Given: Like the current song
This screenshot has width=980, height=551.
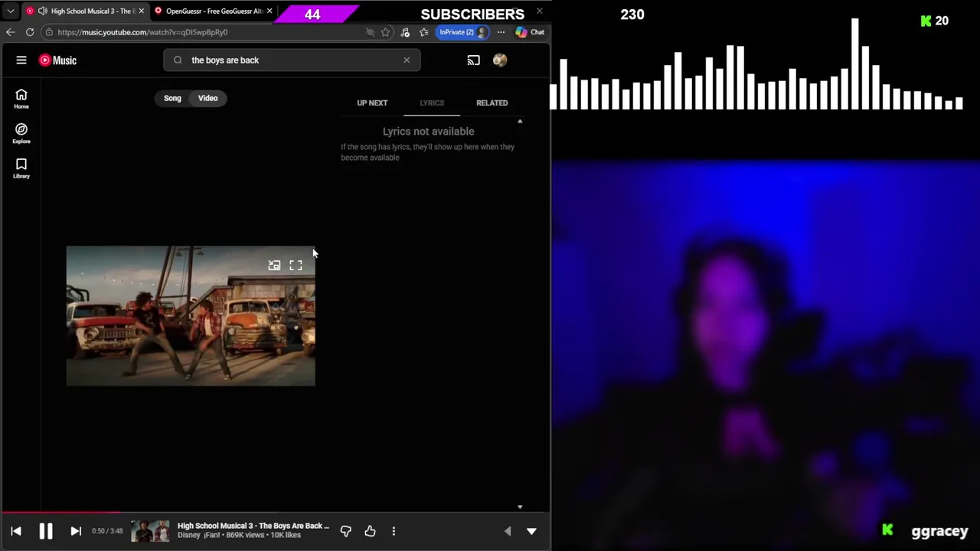Looking at the screenshot, I should point(370,531).
